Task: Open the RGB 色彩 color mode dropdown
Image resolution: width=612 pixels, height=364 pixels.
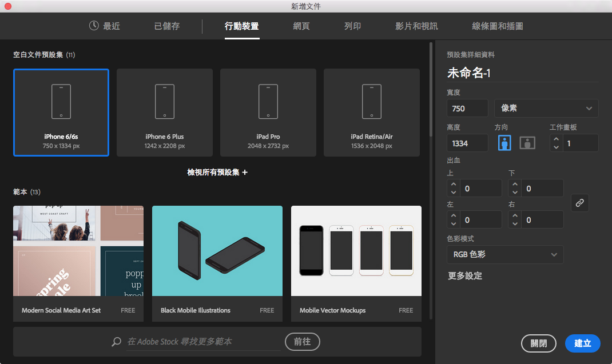Action: point(505,254)
